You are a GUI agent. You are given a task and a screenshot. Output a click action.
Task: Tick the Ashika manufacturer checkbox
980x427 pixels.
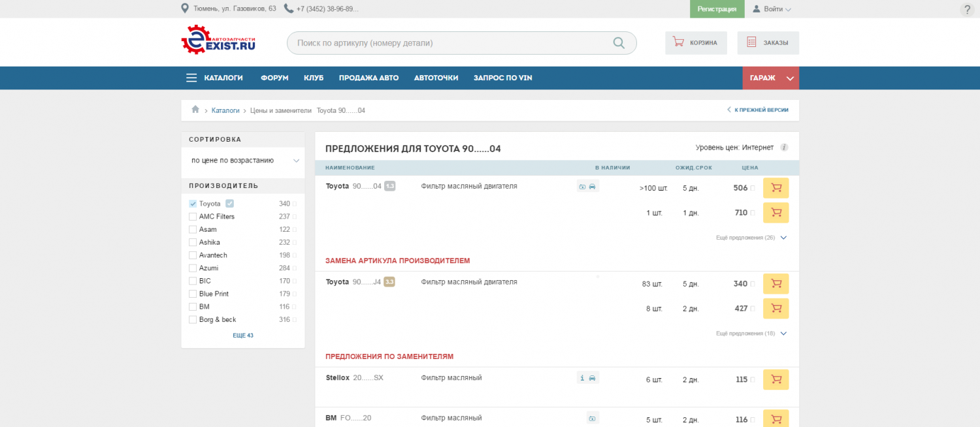pyautogui.click(x=193, y=242)
